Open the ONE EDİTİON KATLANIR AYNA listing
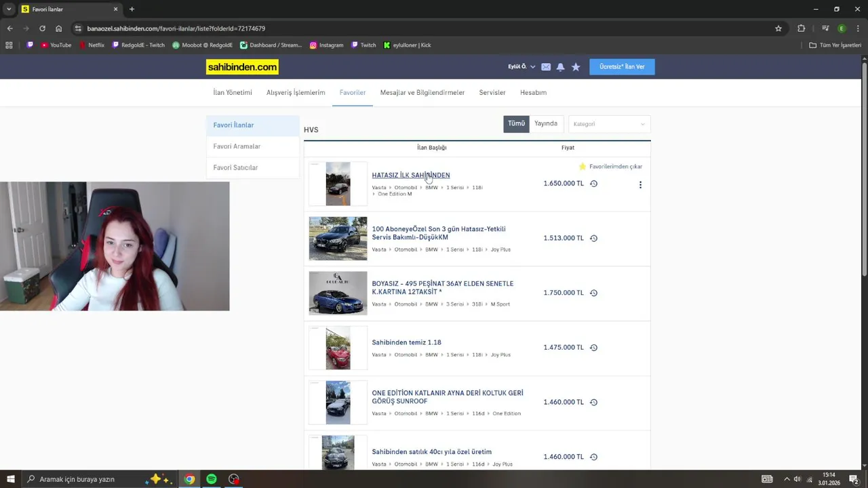The height and width of the screenshot is (488, 868). tap(448, 397)
